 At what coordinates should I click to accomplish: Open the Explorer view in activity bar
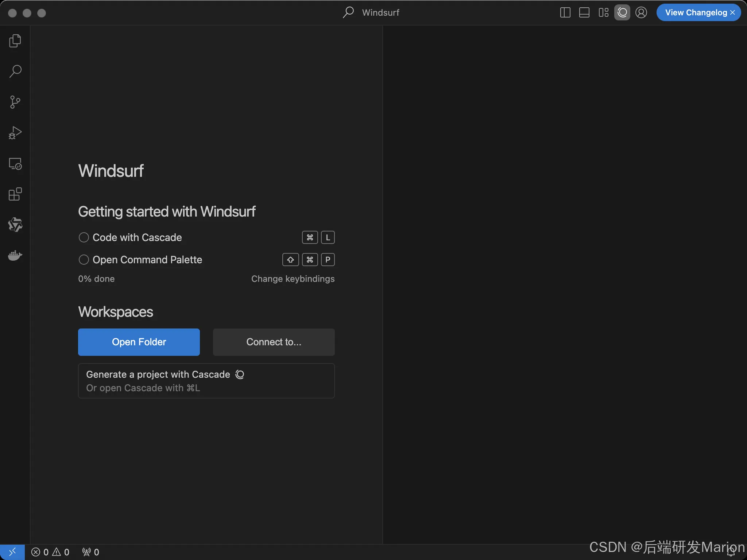tap(15, 40)
